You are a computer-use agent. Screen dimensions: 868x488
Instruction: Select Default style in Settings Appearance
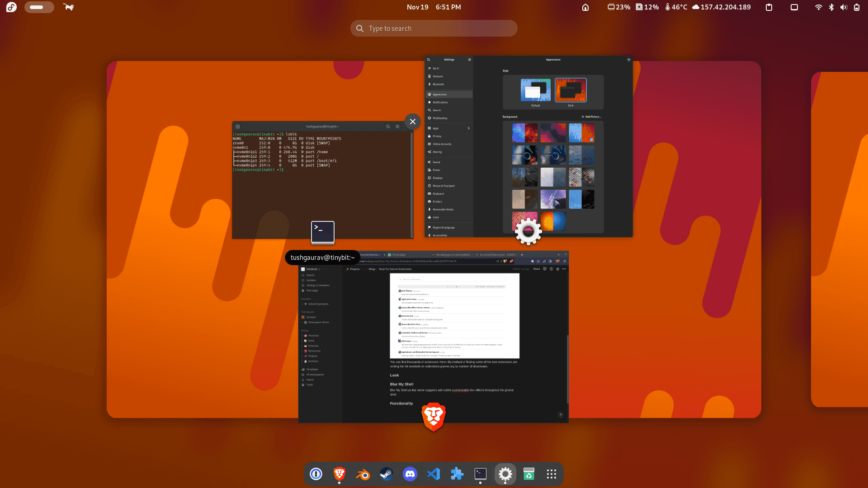point(536,92)
